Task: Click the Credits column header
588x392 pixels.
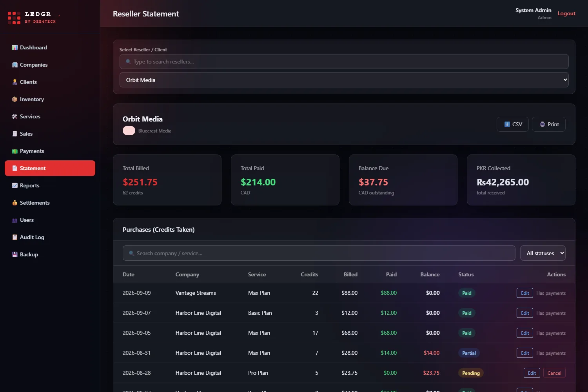Action: (309, 274)
